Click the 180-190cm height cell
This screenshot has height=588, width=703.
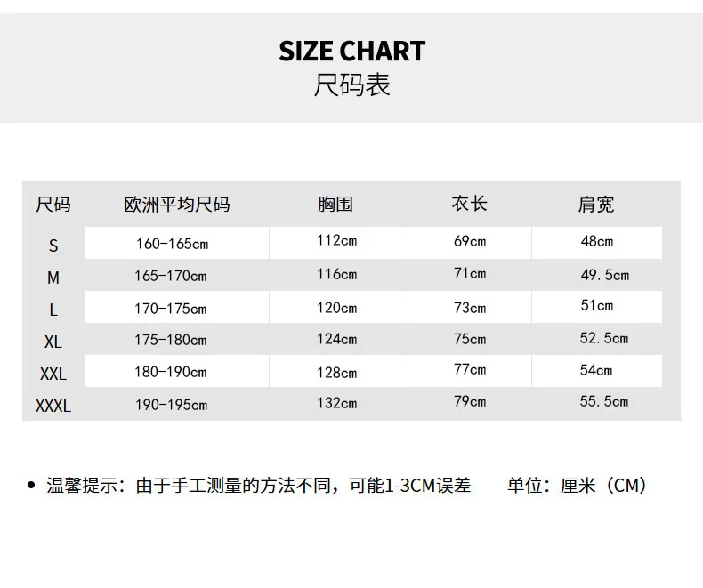171,372
